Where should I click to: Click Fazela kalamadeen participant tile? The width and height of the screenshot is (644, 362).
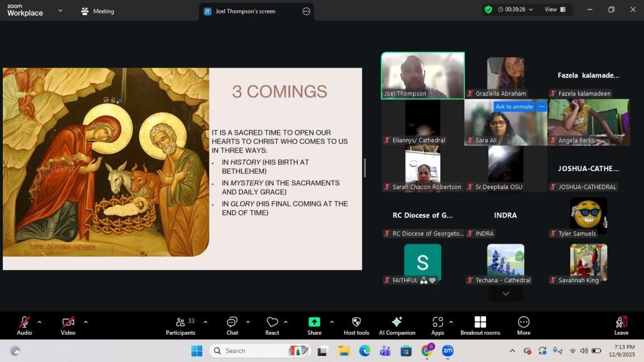(x=589, y=75)
